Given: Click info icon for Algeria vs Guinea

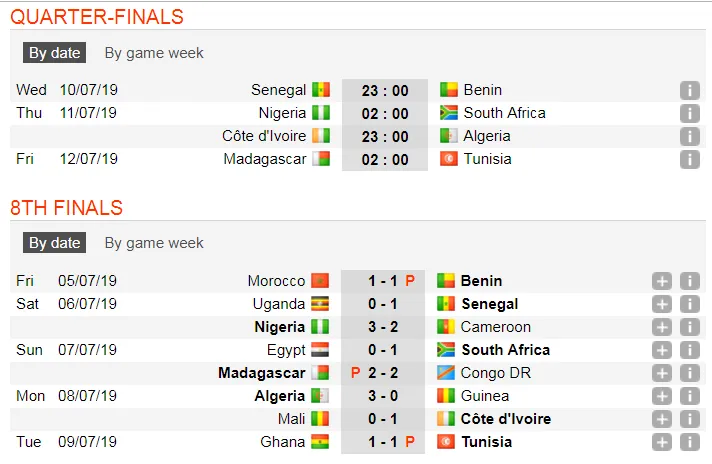Looking at the screenshot, I should (689, 396).
